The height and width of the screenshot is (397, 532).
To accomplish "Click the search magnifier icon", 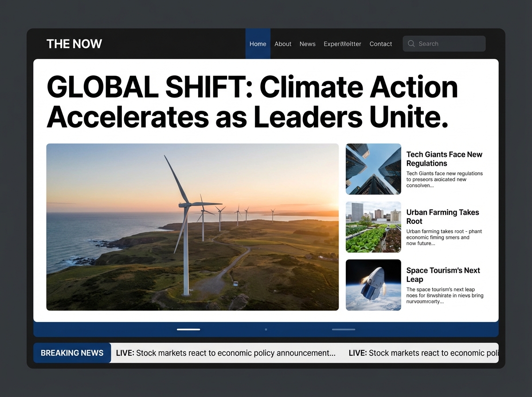I will click(x=411, y=43).
